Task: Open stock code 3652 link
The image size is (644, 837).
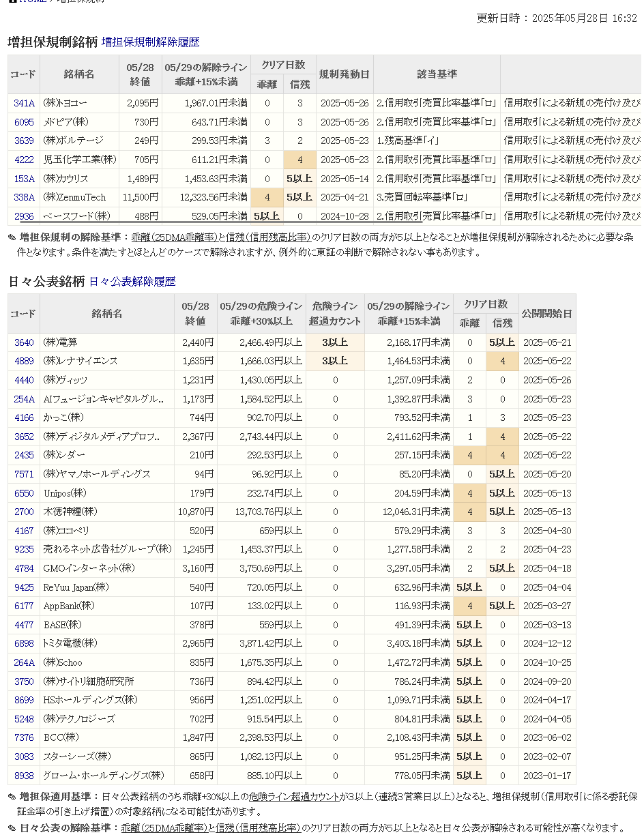Action: pos(24,437)
